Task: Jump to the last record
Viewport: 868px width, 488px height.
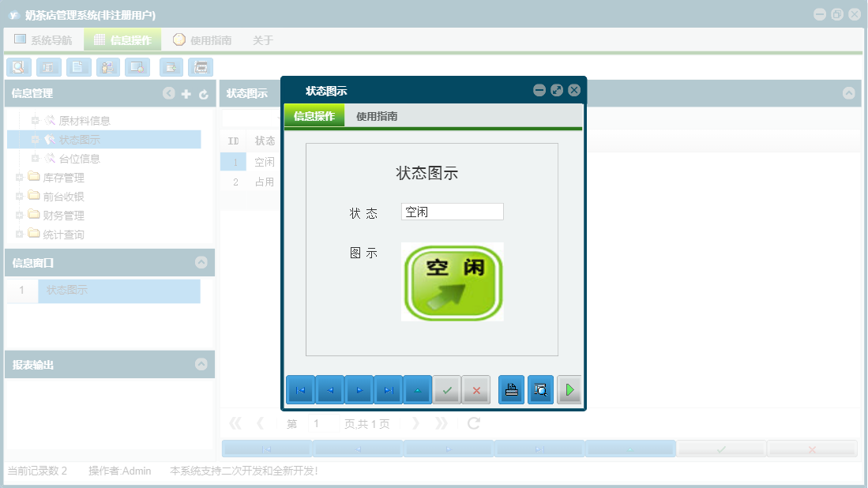Action: pyautogui.click(x=389, y=389)
